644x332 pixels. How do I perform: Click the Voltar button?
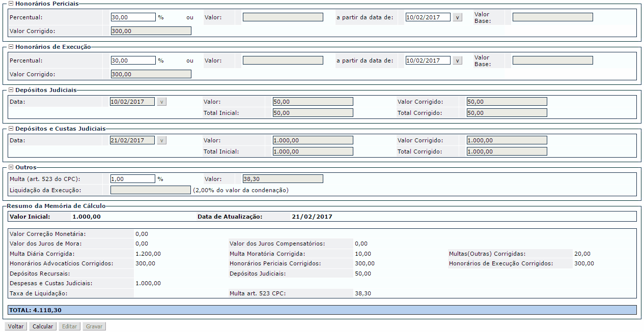tap(16, 326)
